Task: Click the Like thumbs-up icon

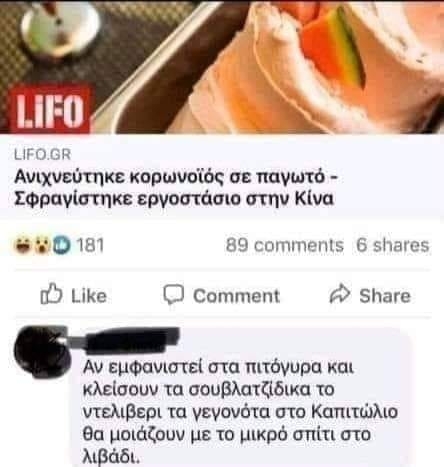Action: (x=51, y=294)
